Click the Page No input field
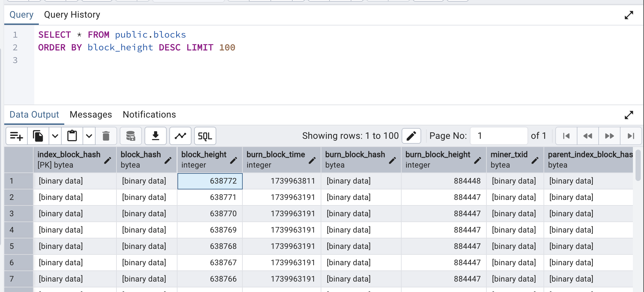This screenshot has height=292, width=644. tap(499, 136)
